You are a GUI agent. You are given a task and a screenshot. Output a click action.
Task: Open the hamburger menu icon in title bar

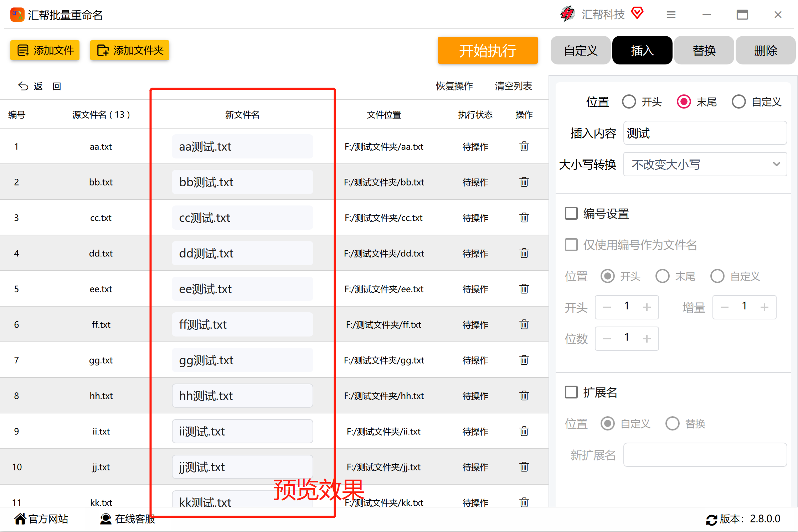671,15
